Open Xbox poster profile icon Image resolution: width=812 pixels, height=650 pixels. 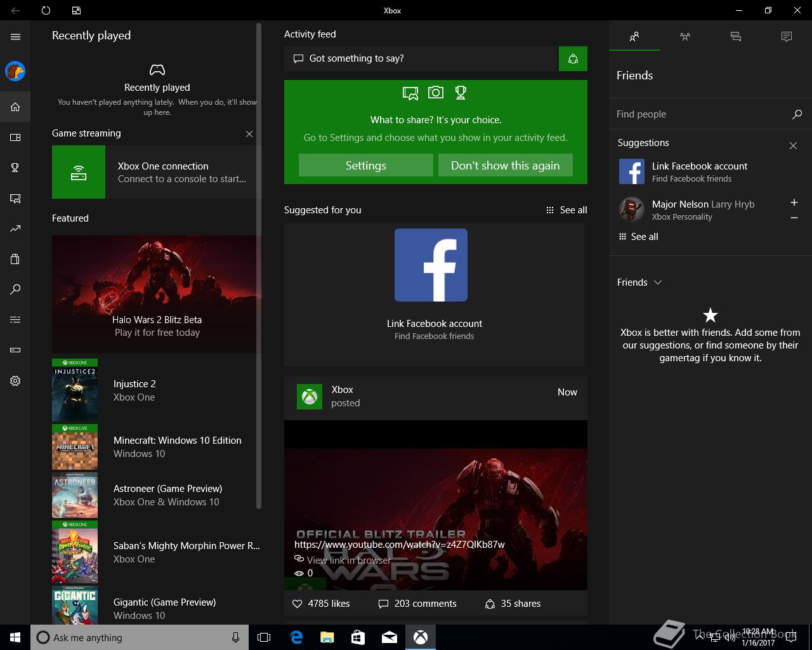pos(310,397)
